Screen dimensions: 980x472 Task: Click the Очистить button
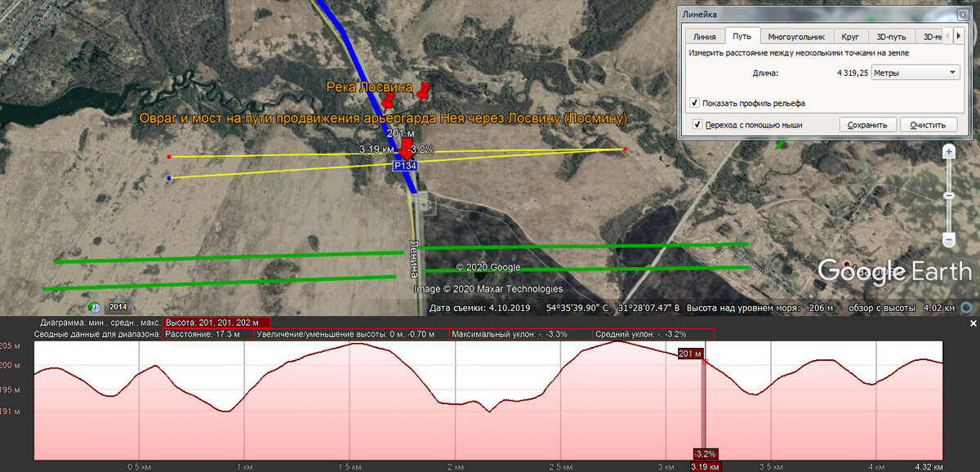[929, 125]
